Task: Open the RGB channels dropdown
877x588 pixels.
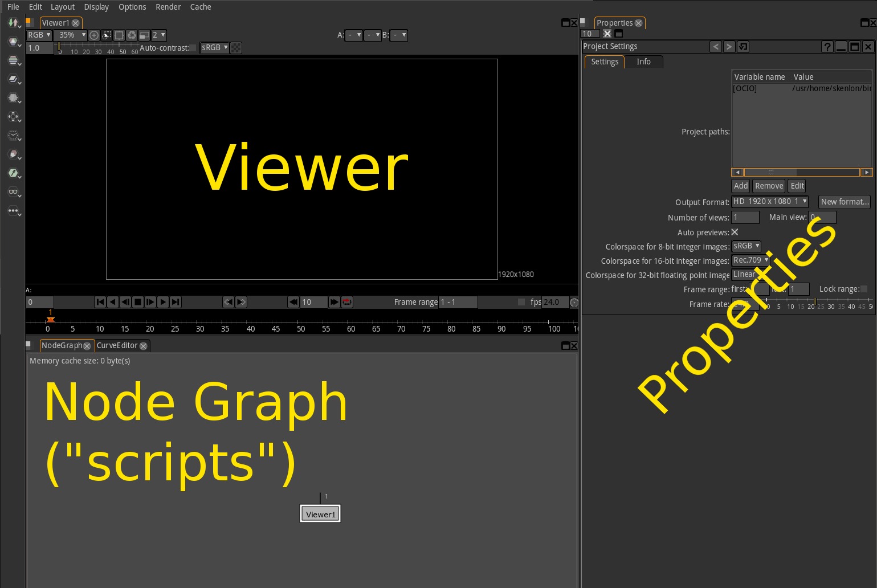Action: coord(39,35)
